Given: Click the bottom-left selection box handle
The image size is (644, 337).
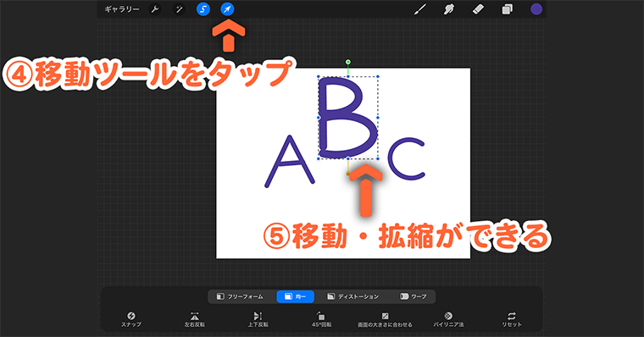Looking at the screenshot, I should tap(319, 159).
